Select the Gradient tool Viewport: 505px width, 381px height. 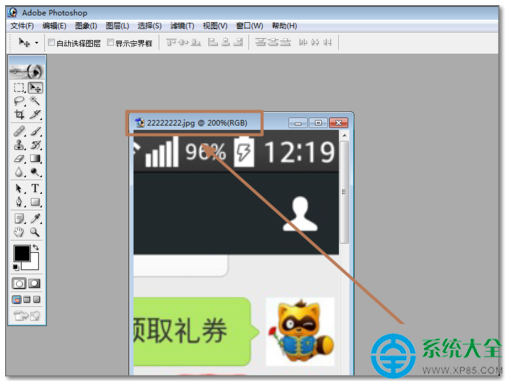pyautogui.click(x=35, y=158)
